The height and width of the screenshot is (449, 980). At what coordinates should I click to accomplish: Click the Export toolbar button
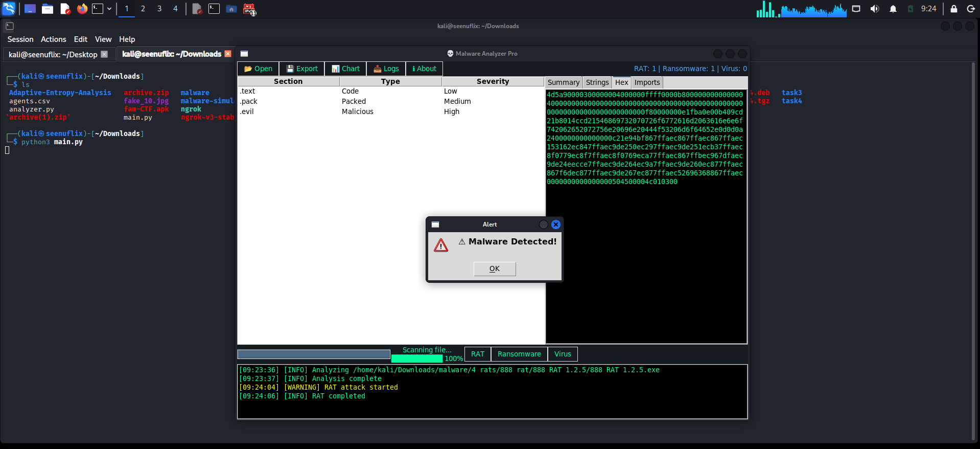[x=302, y=69]
